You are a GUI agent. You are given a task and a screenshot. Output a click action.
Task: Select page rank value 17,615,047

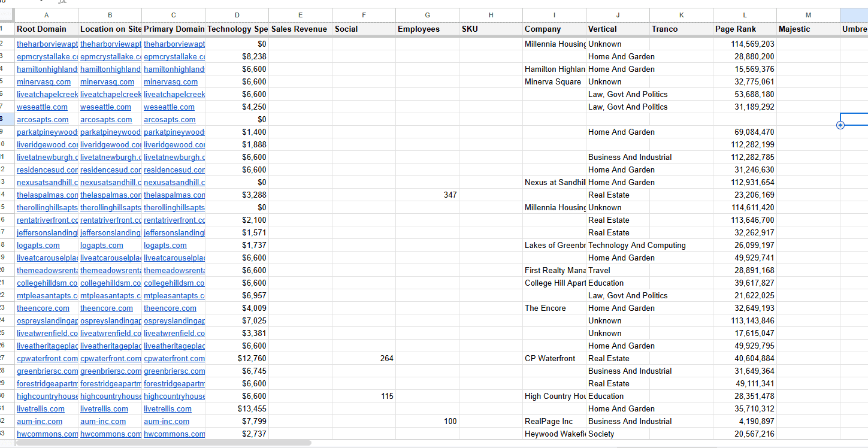pyautogui.click(x=745, y=333)
